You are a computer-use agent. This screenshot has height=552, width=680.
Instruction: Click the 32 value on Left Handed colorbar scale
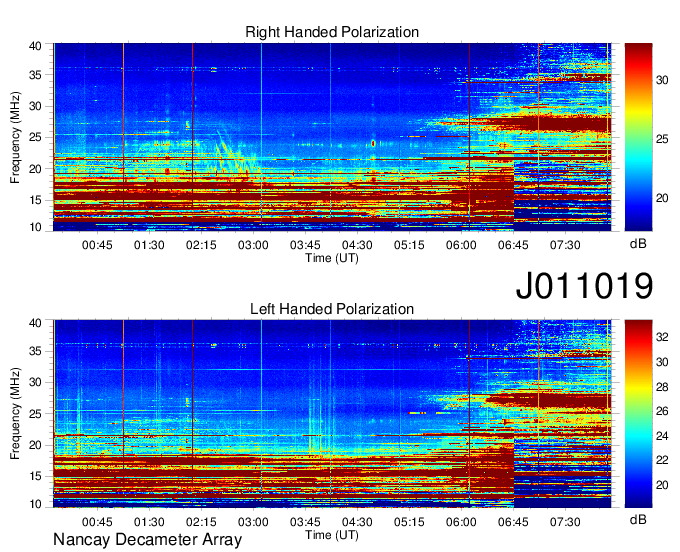pos(662,337)
